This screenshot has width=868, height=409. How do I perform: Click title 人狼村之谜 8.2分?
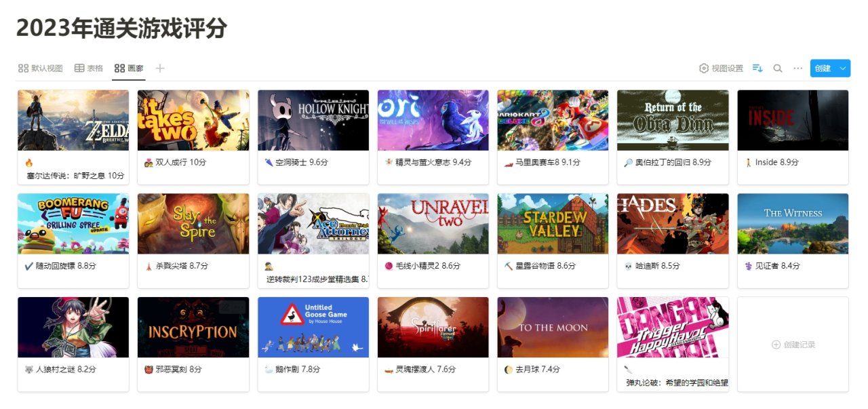tap(66, 370)
